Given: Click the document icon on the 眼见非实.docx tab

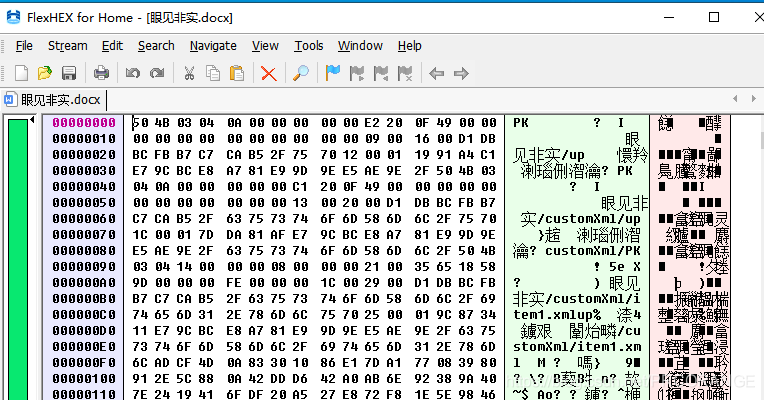Looking at the screenshot, I should point(10,100).
